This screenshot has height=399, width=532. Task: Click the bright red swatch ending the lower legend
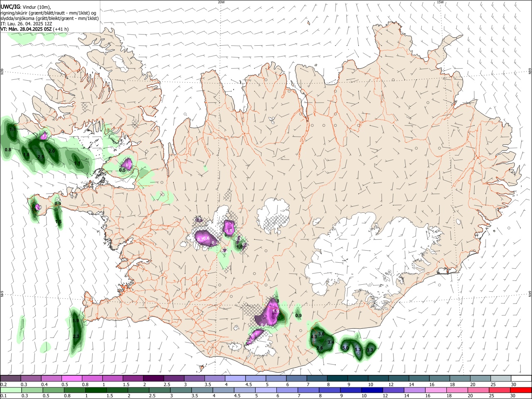[x=521, y=390]
